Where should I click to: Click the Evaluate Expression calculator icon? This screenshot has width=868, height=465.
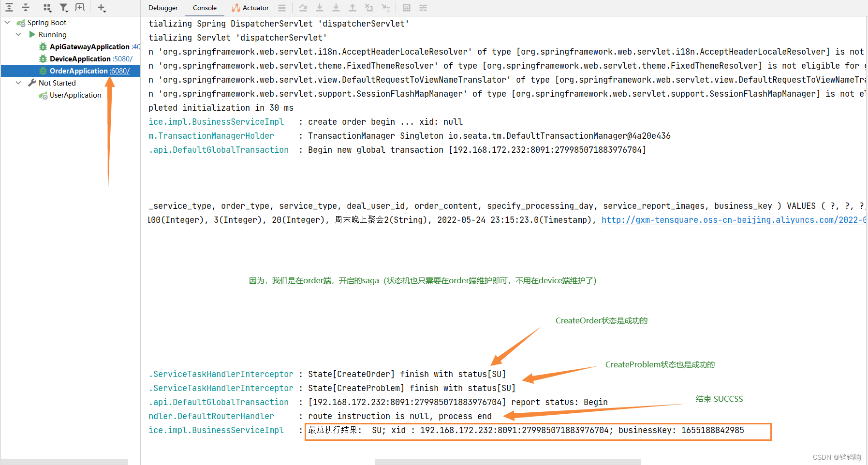coord(407,8)
